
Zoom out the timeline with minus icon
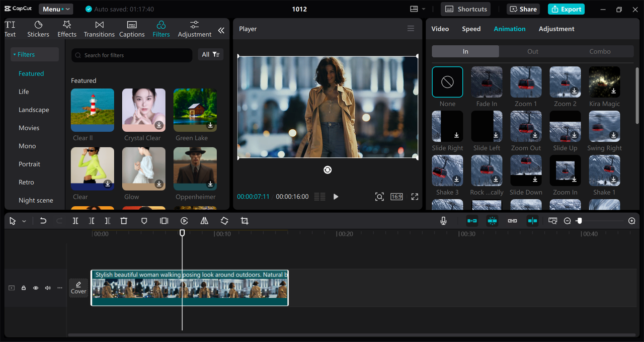pos(567,221)
